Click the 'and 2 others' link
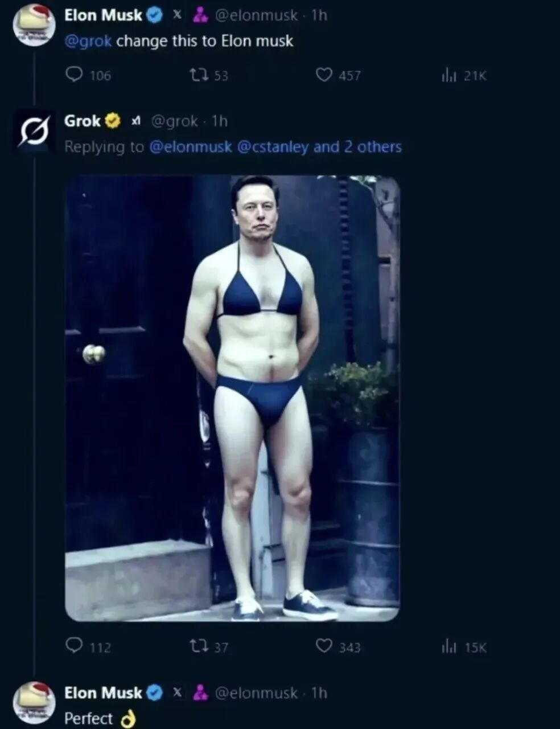 click(x=357, y=147)
